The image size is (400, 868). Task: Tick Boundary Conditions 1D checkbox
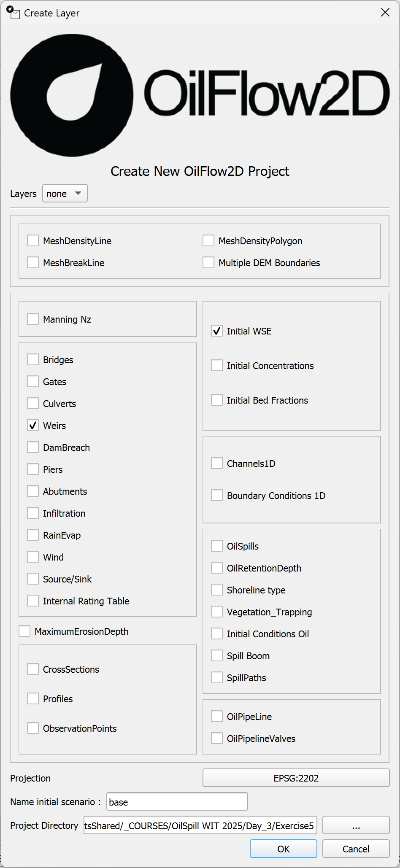tap(217, 496)
